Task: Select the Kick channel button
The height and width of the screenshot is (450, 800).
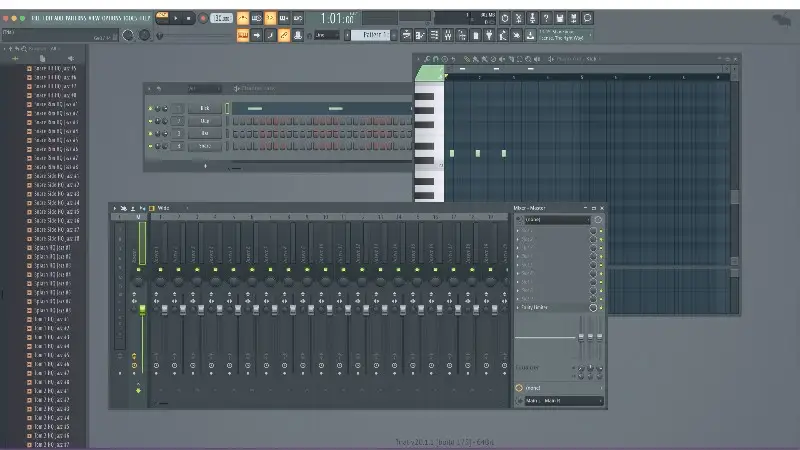Action: 204,108
